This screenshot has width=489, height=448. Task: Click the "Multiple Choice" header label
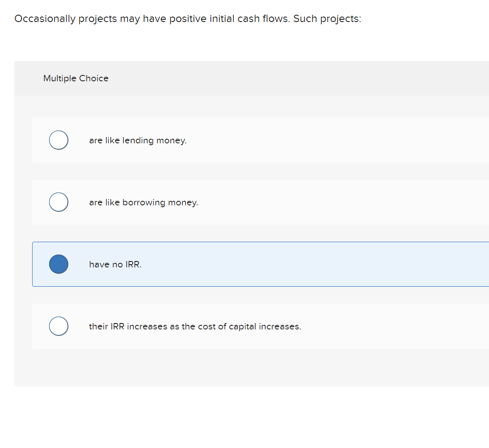pyautogui.click(x=76, y=78)
